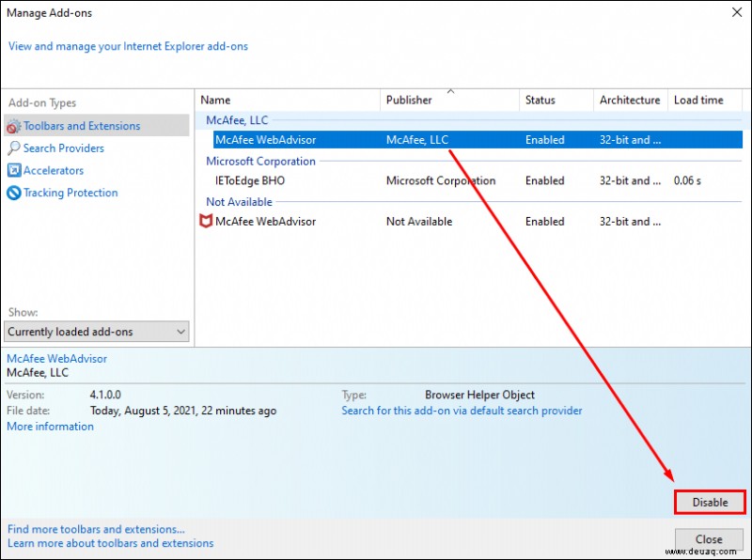Select the IEToEdge BHO add-on
Image resolution: width=752 pixels, height=560 pixels.
[x=250, y=180]
